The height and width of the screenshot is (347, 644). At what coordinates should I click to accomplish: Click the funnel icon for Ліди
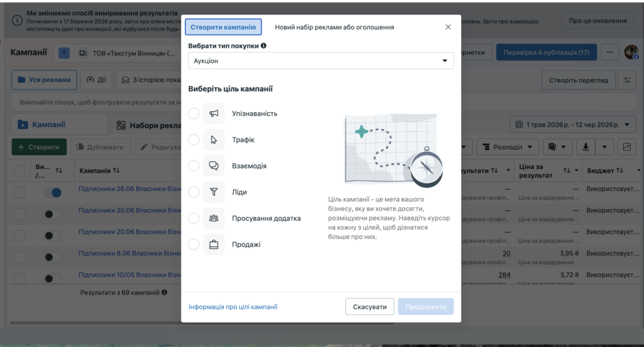pos(214,192)
